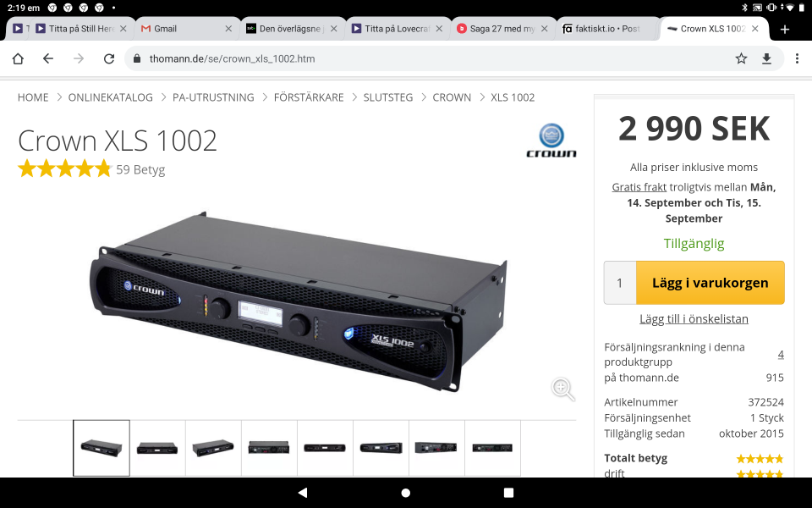Click the Chrome home icon
The width and height of the screenshot is (812, 508).
tap(18, 58)
